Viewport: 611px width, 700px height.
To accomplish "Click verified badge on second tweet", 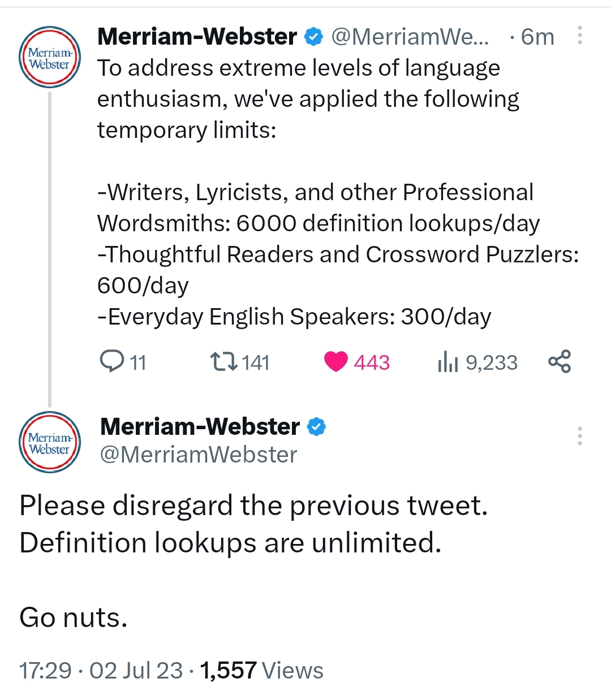I will (x=316, y=427).
